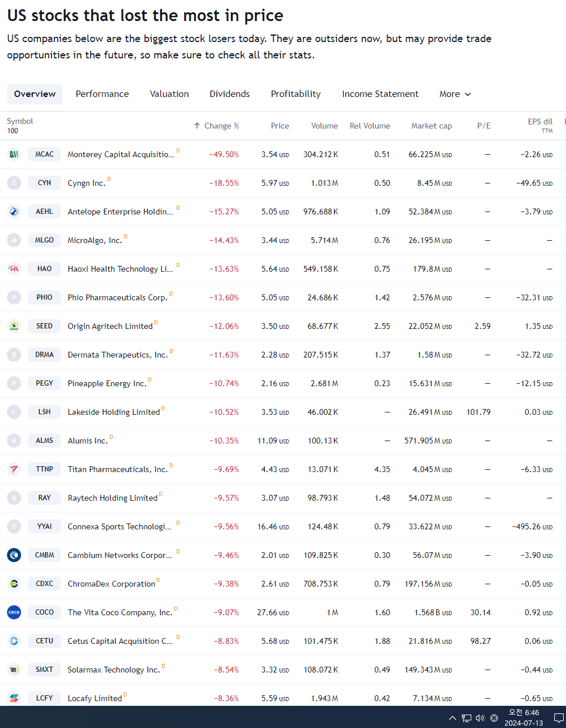Open Solarmax Technology Inc. link
Image resolution: width=566 pixels, height=728 pixels.
[114, 670]
